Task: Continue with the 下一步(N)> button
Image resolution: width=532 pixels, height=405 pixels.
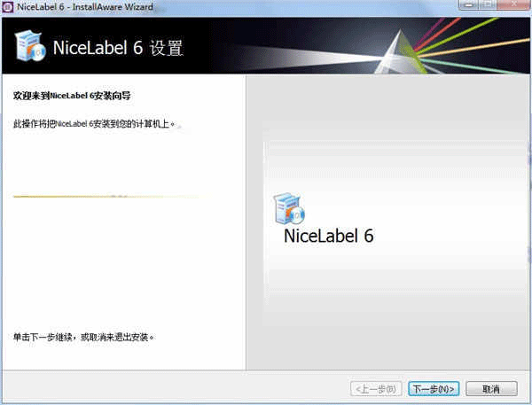Action: pyautogui.click(x=434, y=389)
